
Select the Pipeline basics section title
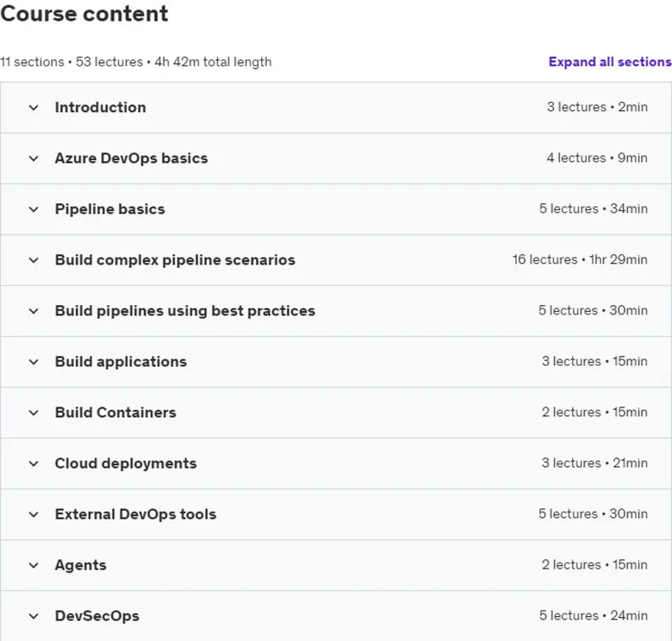point(109,209)
